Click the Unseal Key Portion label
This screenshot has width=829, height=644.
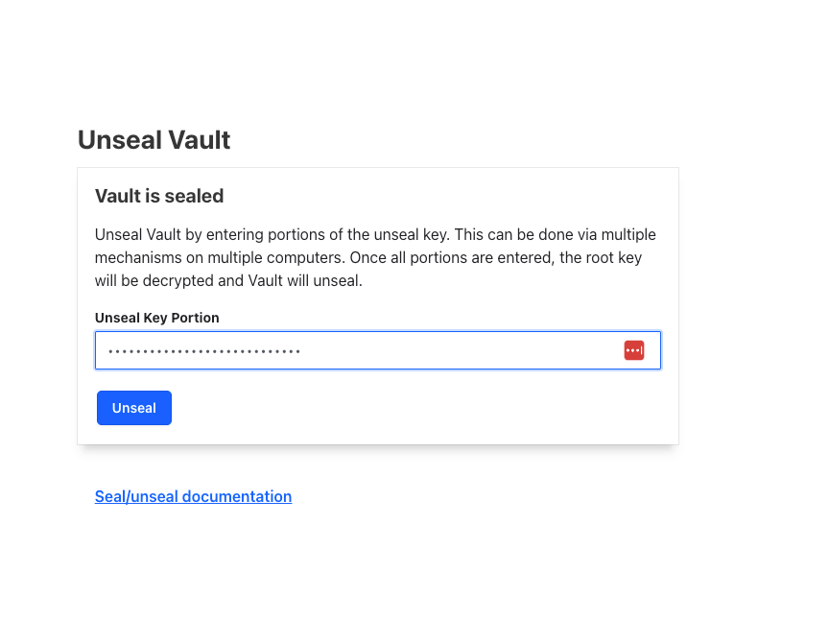[157, 318]
